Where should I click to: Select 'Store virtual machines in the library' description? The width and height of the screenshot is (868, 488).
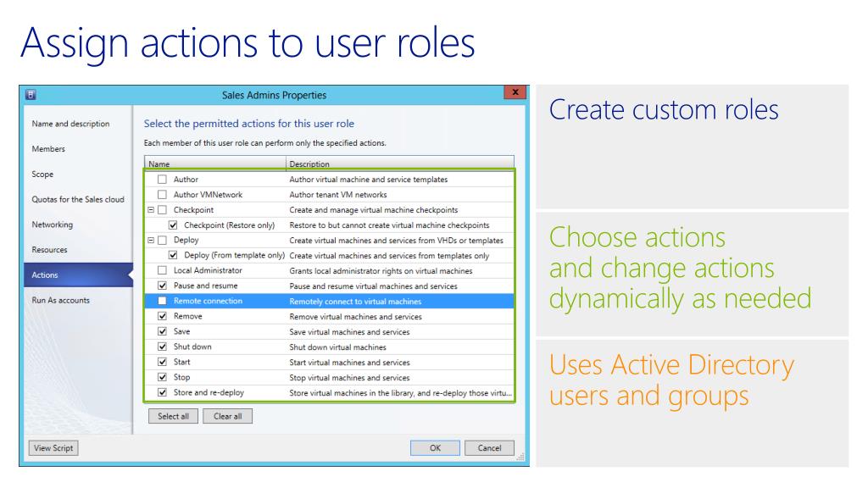tap(400, 393)
